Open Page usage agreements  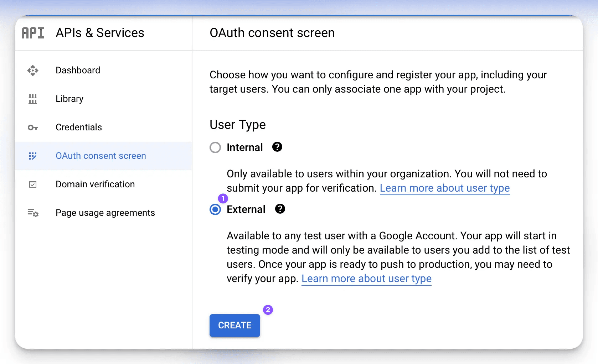105,213
